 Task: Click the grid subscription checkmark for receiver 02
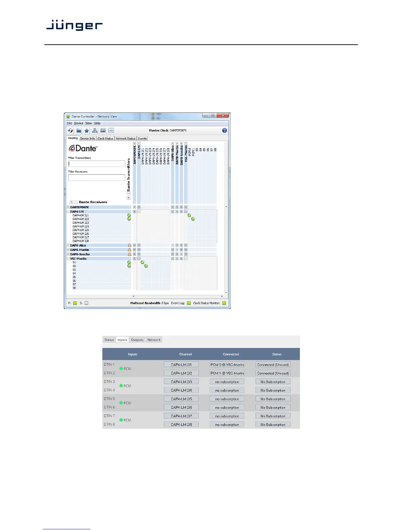[146, 266]
